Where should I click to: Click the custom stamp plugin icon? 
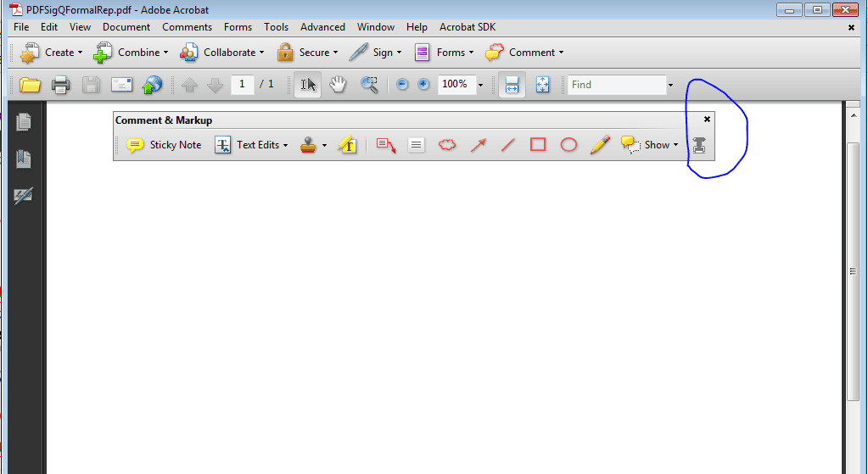pyautogui.click(x=699, y=145)
